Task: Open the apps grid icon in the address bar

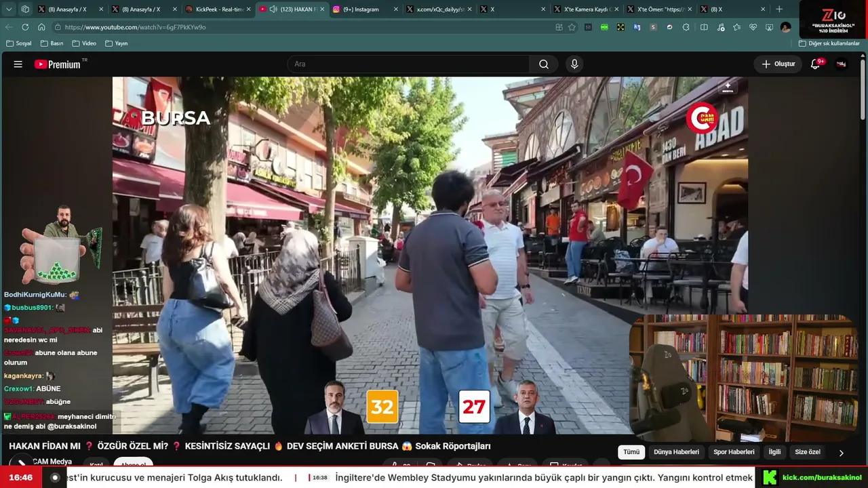Action: [559, 27]
